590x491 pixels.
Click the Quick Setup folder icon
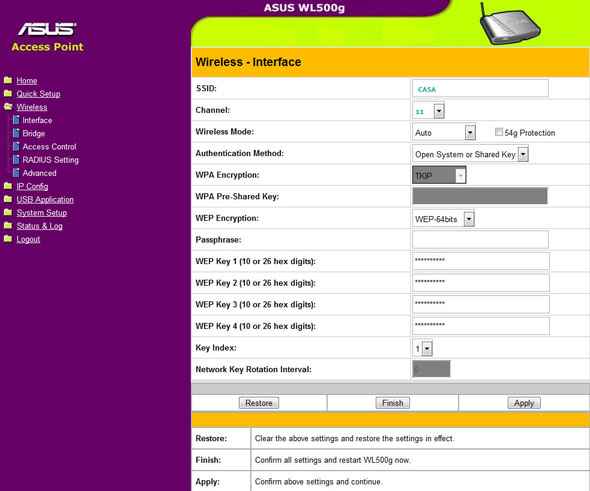[8, 93]
